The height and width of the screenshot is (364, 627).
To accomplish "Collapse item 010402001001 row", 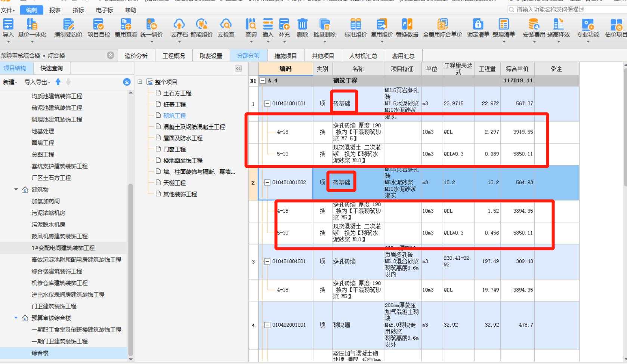I will coord(267,325).
